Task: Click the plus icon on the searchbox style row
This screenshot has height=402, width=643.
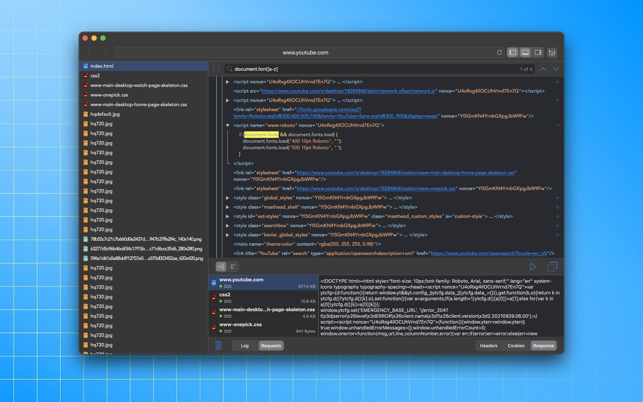Action: click(x=557, y=226)
